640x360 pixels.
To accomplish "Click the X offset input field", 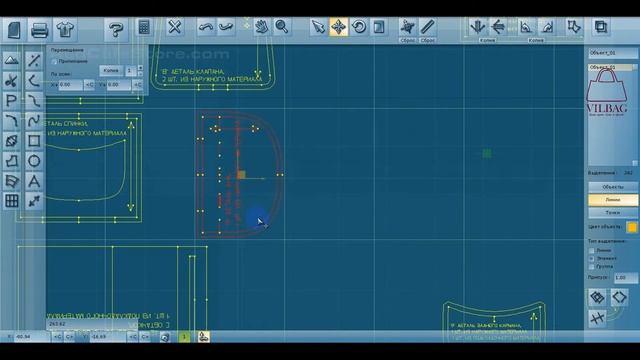I will point(71,85).
